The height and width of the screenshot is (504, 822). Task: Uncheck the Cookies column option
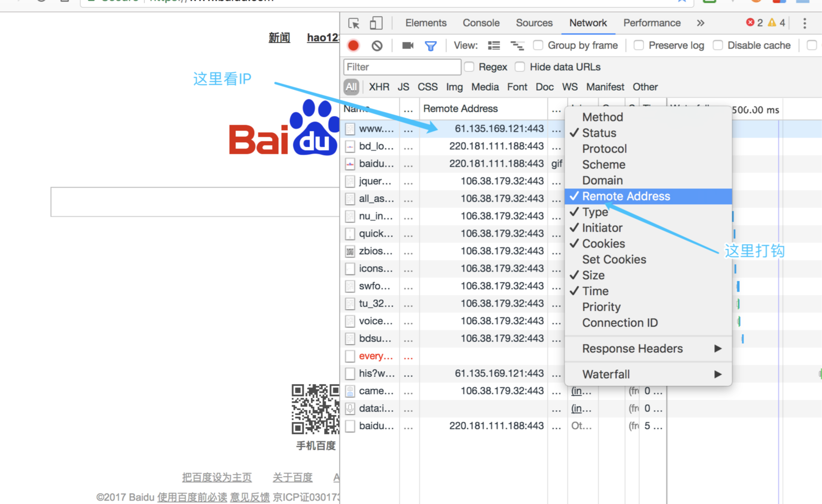648,244
